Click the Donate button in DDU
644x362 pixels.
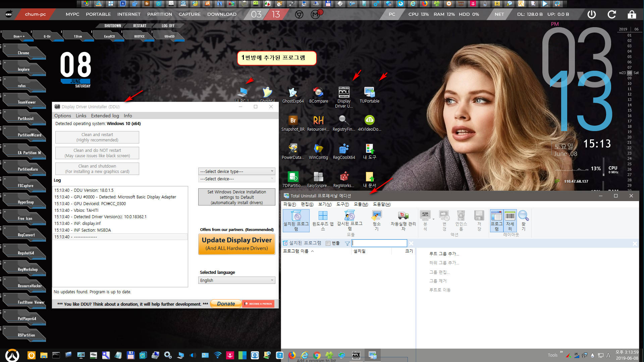tap(226, 304)
